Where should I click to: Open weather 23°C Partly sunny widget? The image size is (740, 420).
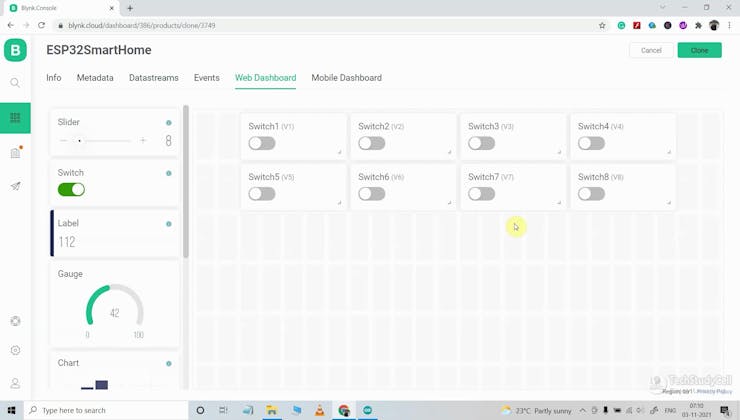[537, 411]
